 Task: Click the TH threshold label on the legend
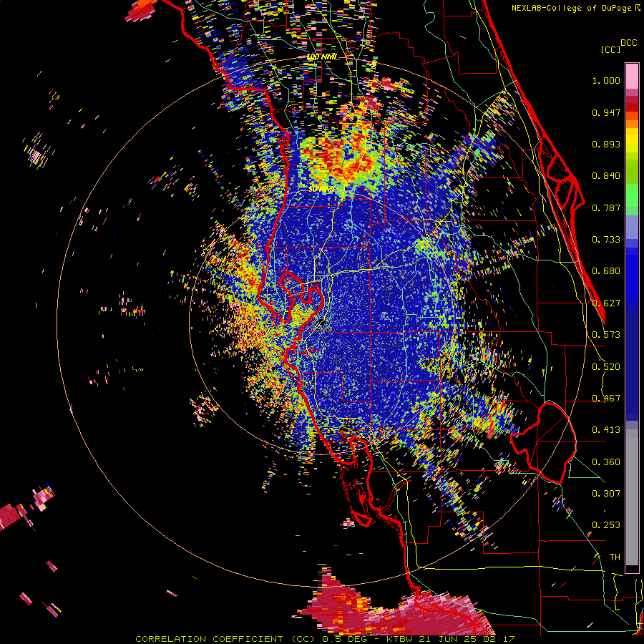[x=615, y=557]
